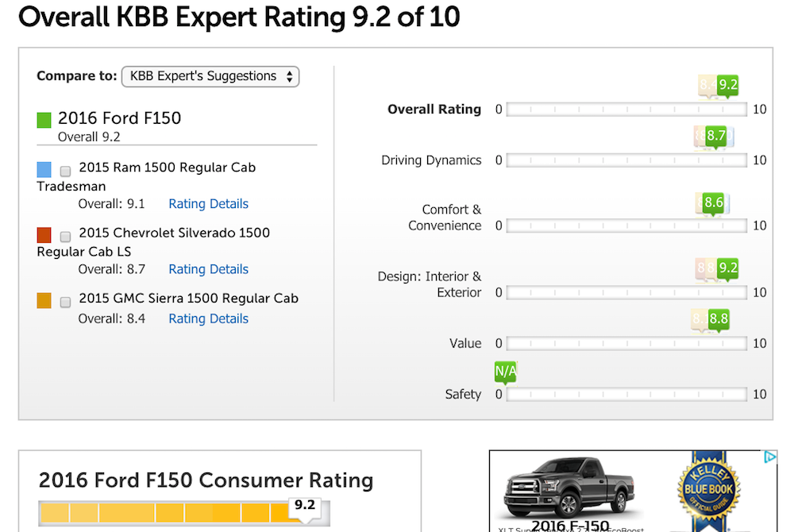The image size is (794, 532).
Task: Click the 'Overall: 9.1' Ram score text
Action: click(x=111, y=204)
